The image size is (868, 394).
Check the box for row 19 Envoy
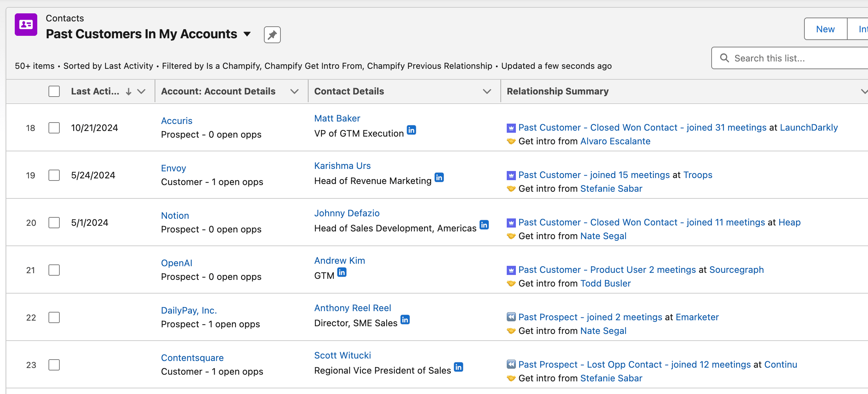coord(54,175)
